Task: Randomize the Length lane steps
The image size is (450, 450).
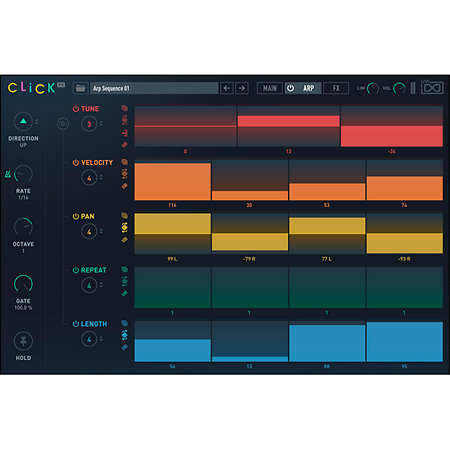Action: [x=125, y=335]
